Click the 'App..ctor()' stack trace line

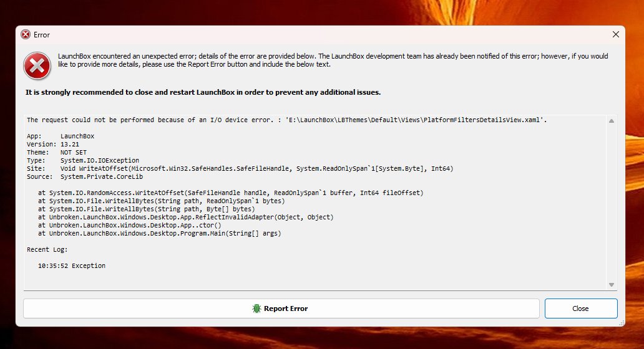pyautogui.click(x=129, y=225)
